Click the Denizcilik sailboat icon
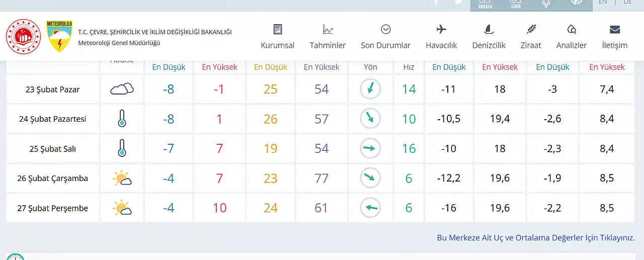Viewport: 644px width, 260px height. point(489,29)
